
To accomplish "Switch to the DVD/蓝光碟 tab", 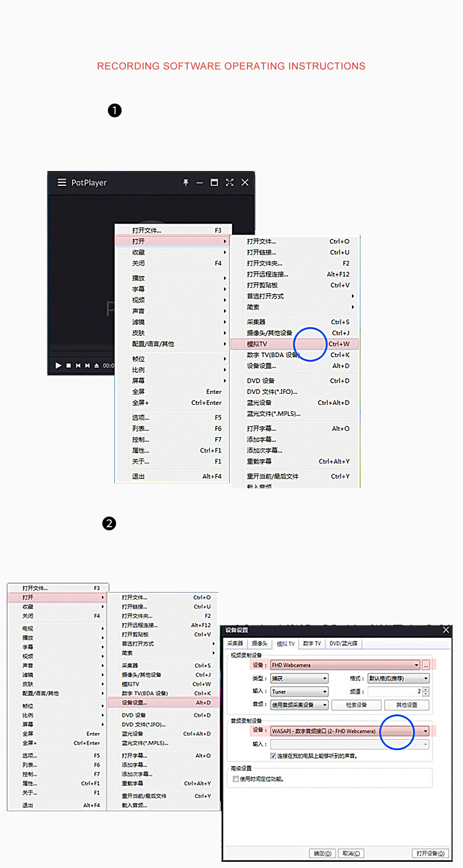I will coord(344,643).
